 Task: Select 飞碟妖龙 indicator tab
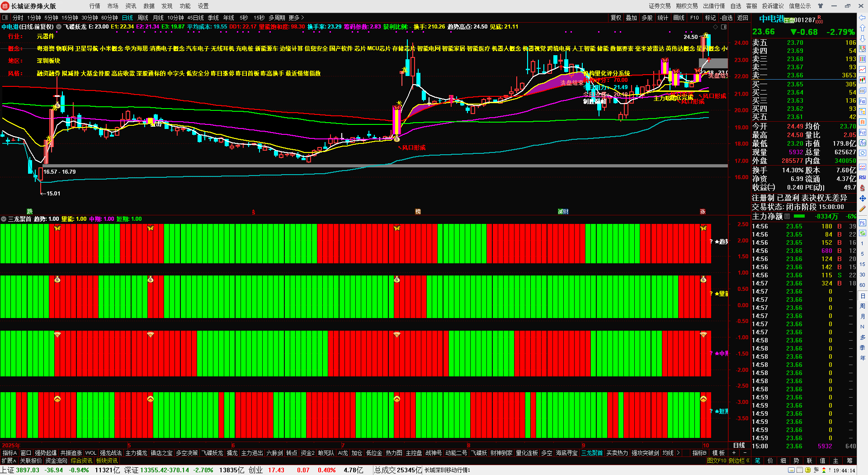[212, 453]
